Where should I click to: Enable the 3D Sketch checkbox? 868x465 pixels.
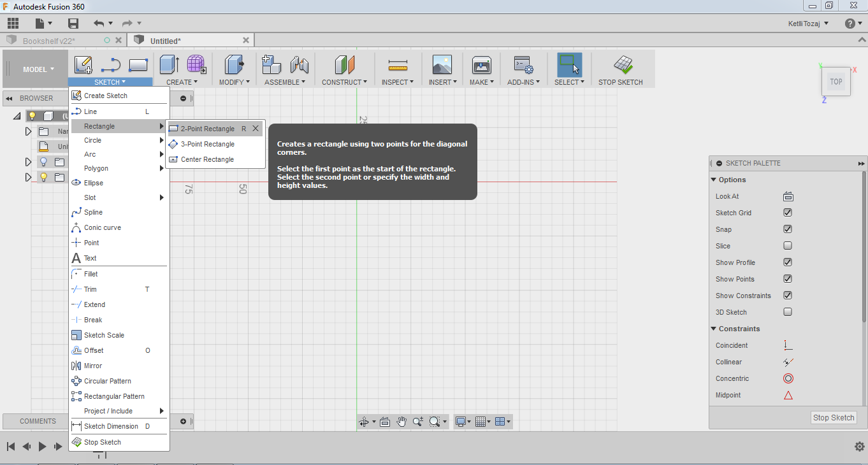click(x=788, y=312)
